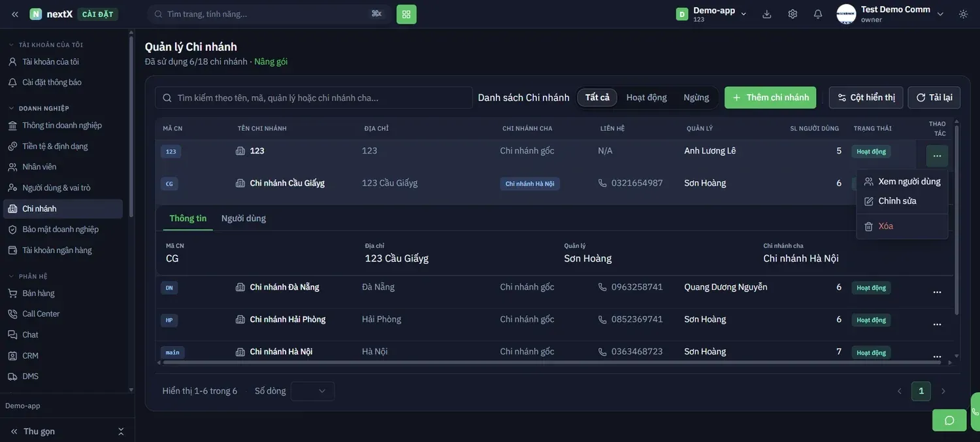This screenshot has width=980, height=442.
Task: Choose Chỉnh sửa from the context menu
Action: pyautogui.click(x=902, y=201)
